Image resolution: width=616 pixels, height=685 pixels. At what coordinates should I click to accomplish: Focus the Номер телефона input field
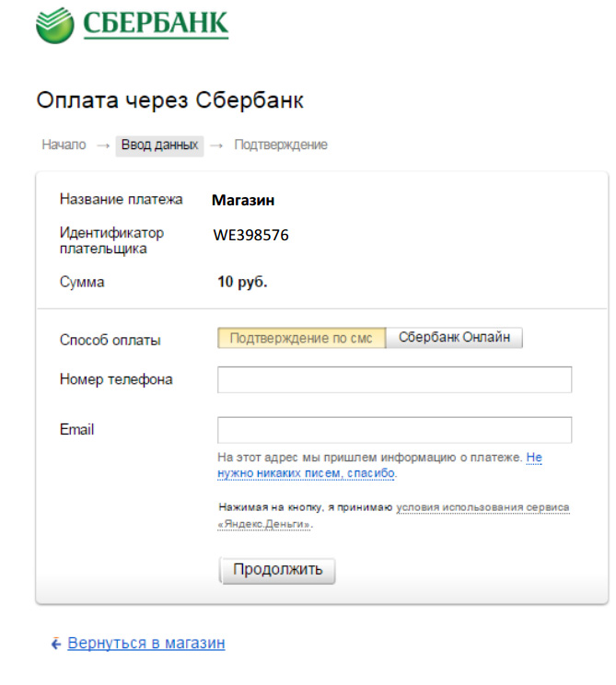(x=394, y=379)
